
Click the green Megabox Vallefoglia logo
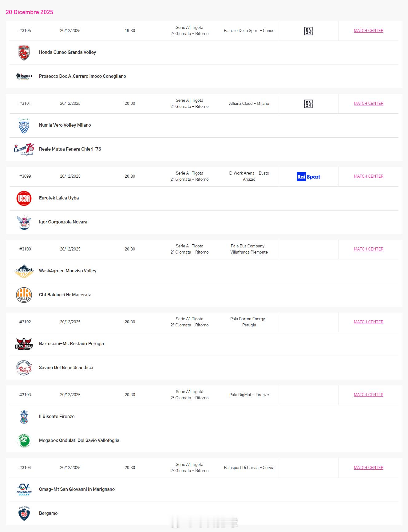coord(24,440)
